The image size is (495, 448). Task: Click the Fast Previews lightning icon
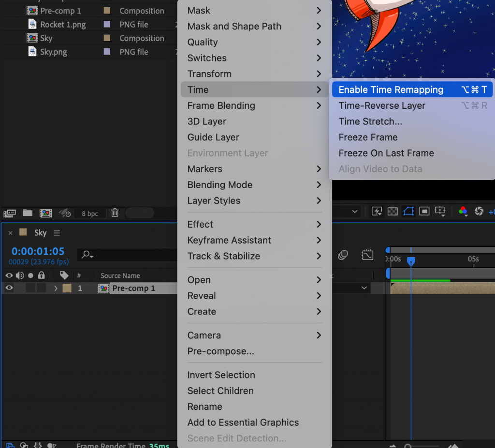[x=377, y=211]
